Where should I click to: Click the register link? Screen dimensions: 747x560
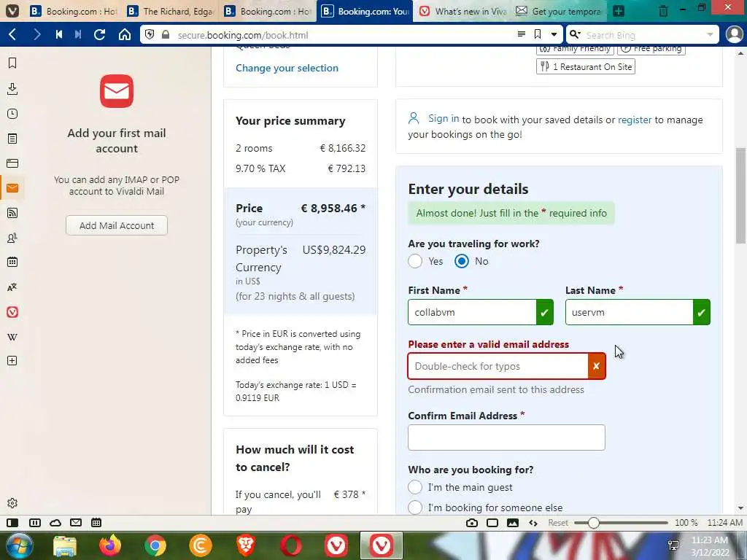point(635,120)
